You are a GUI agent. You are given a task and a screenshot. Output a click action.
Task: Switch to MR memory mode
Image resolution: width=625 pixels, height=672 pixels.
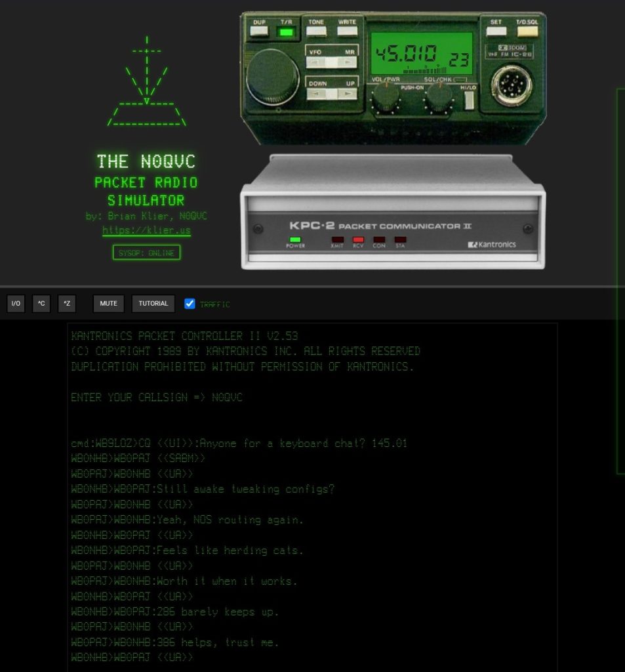click(347, 62)
